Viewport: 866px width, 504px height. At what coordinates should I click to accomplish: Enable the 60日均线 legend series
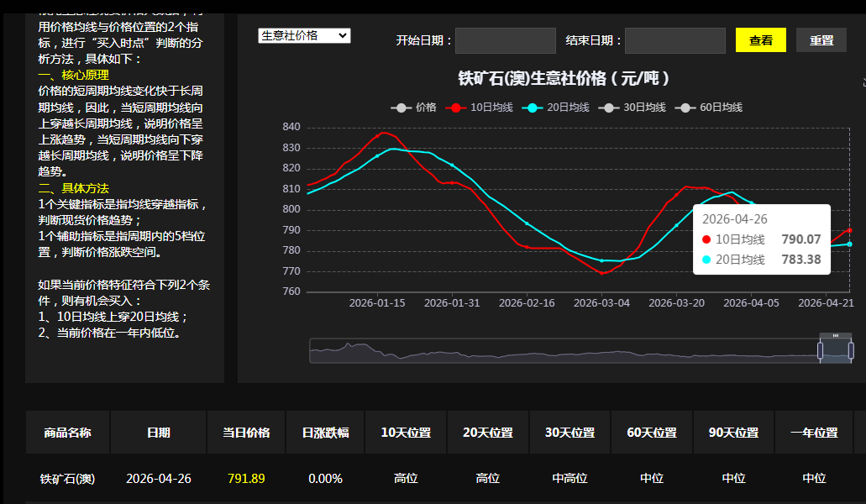click(x=708, y=108)
